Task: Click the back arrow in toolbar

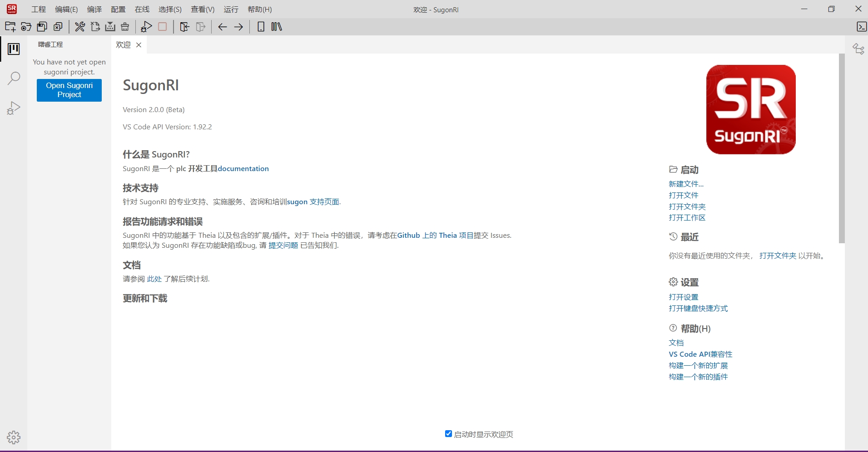Action: 222,27
